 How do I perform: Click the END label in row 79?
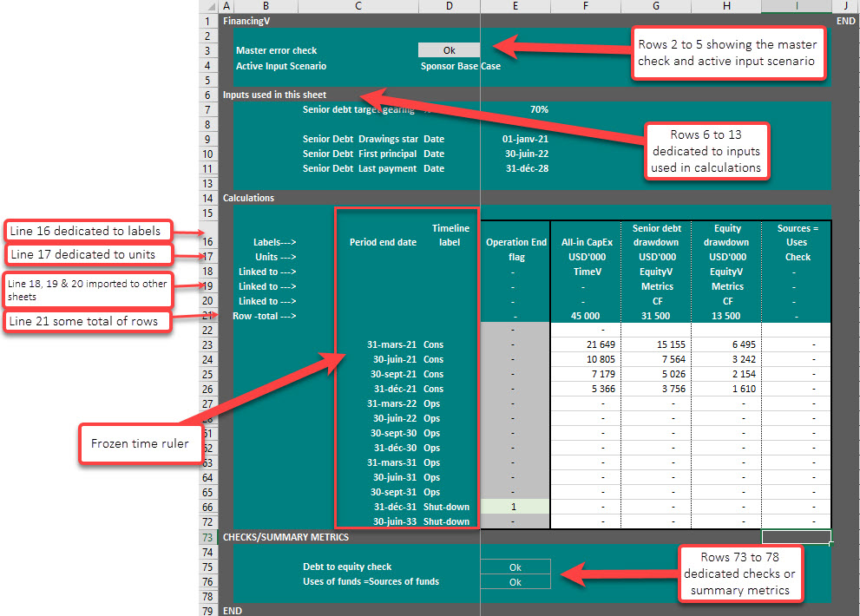click(x=232, y=611)
